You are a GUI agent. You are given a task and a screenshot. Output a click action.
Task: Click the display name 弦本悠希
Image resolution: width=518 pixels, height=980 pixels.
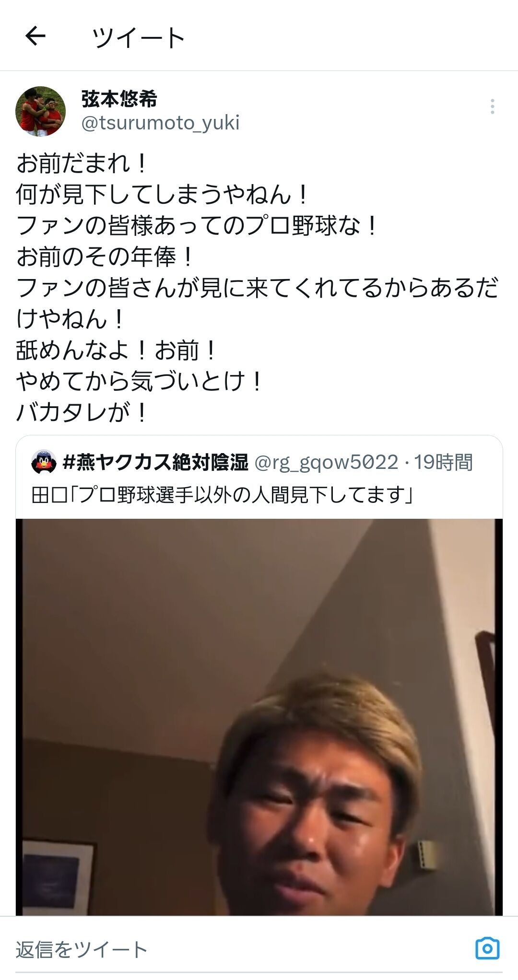[x=119, y=99]
